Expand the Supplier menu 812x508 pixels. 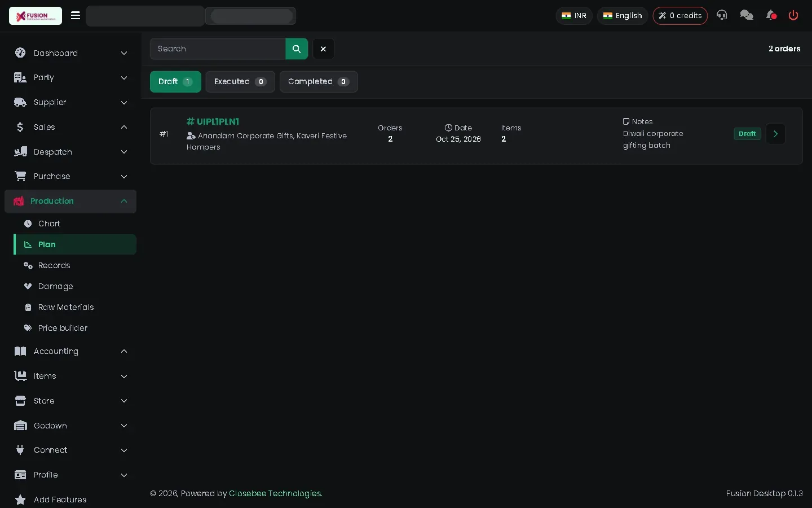pos(70,102)
